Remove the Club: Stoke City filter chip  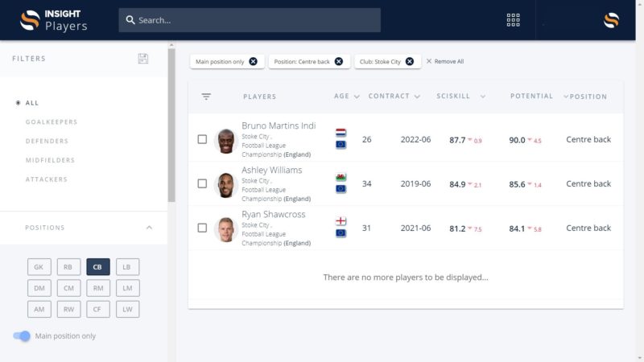point(410,62)
